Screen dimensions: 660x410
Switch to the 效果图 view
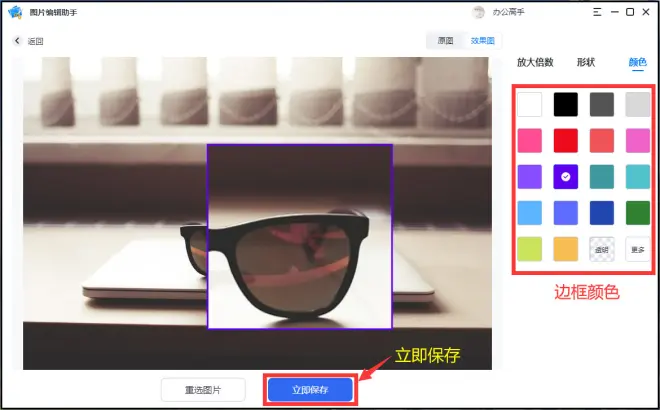click(482, 41)
